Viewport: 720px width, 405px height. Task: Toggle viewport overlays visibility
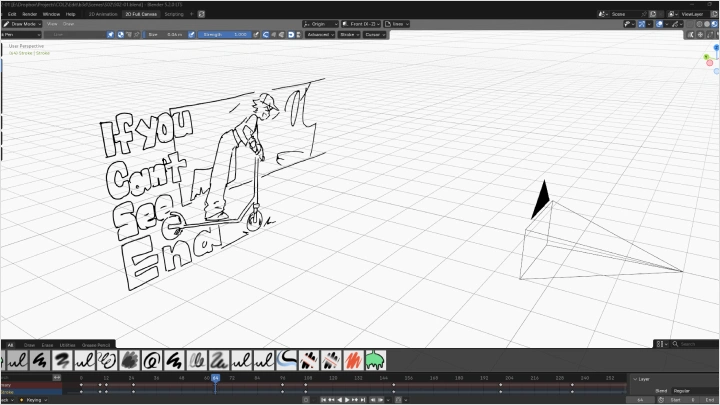pyautogui.click(x=659, y=24)
